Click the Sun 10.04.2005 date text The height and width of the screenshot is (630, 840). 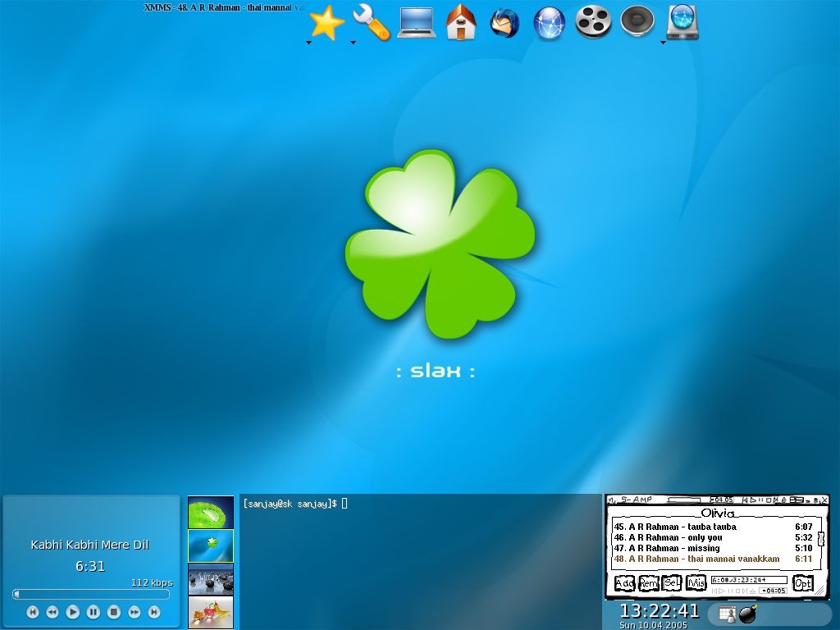point(653,625)
